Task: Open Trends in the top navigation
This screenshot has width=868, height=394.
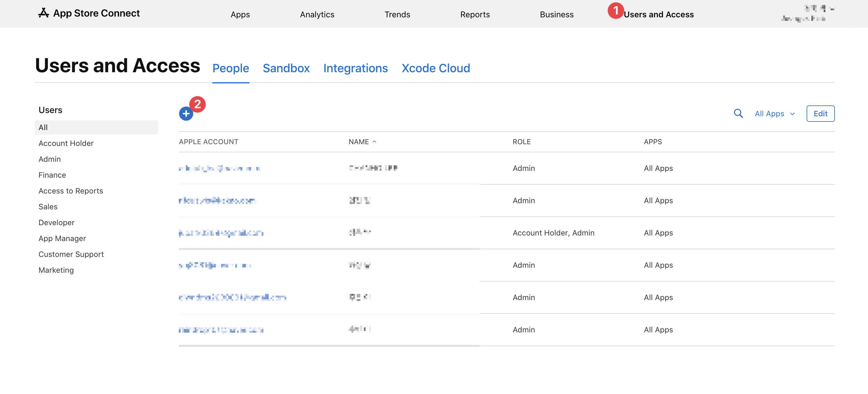Action: [x=397, y=14]
